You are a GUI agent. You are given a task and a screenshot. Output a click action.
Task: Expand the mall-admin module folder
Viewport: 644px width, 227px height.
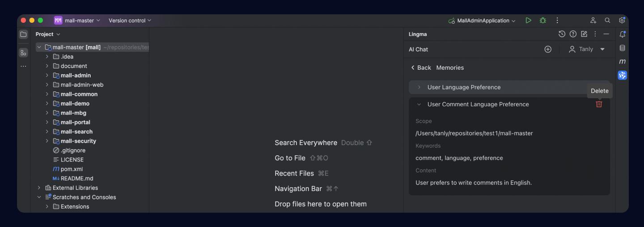pyautogui.click(x=47, y=75)
